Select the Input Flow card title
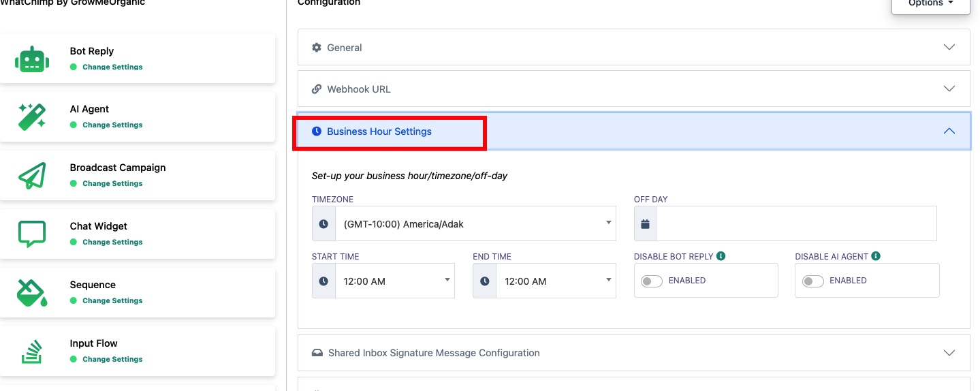Image resolution: width=980 pixels, height=391 pixels. click(x=94, y=343)
